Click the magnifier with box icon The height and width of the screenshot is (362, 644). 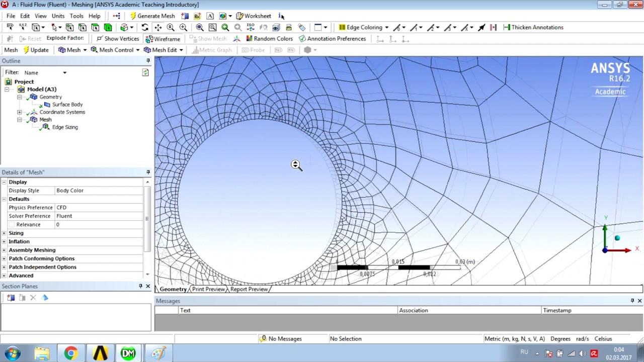212,27
